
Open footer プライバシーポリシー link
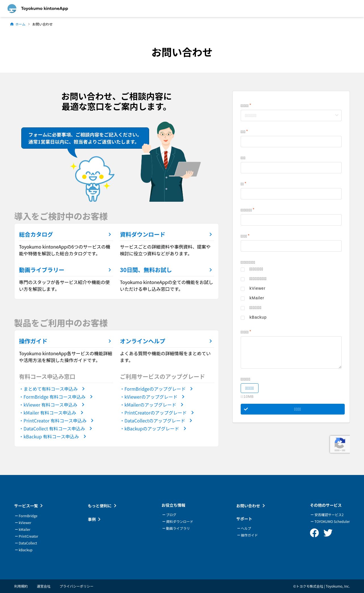(x=77, y=586)
